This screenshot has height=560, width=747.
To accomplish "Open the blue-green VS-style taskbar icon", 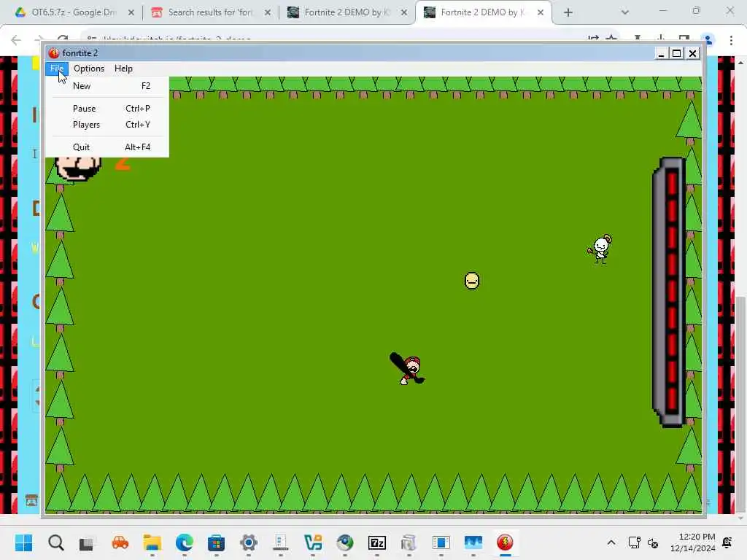I will pos(313,542).
